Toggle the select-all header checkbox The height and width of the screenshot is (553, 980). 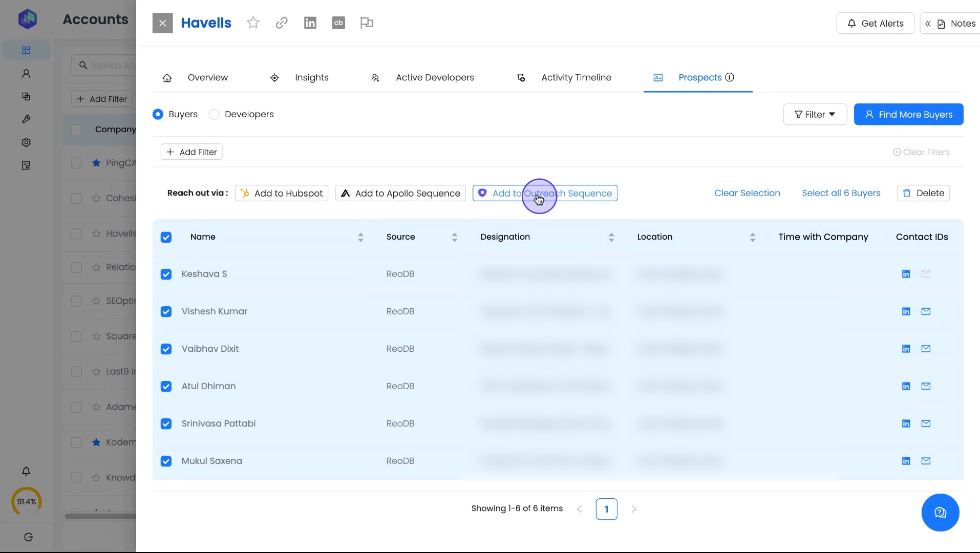point(166,237)
